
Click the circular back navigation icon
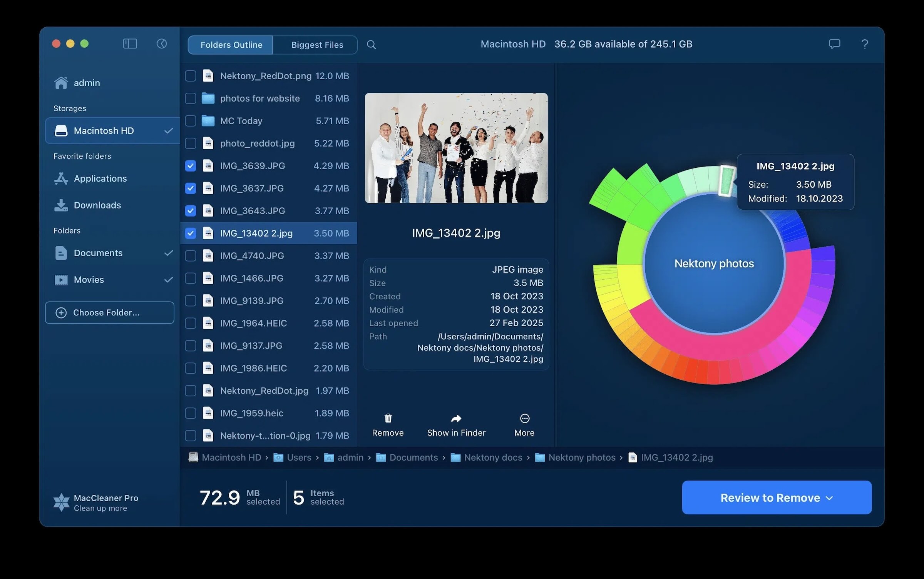pos(162,44)
